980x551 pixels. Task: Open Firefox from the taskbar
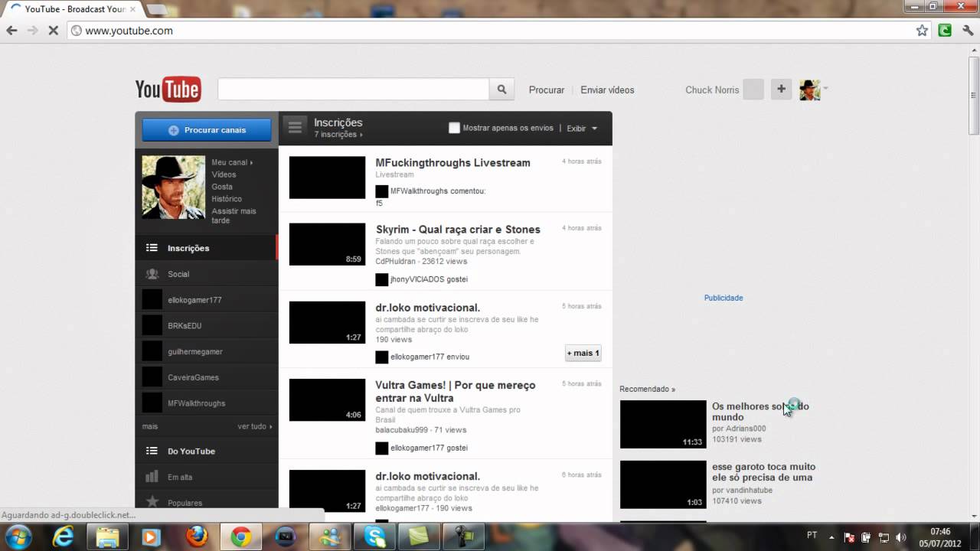[197, 537]
